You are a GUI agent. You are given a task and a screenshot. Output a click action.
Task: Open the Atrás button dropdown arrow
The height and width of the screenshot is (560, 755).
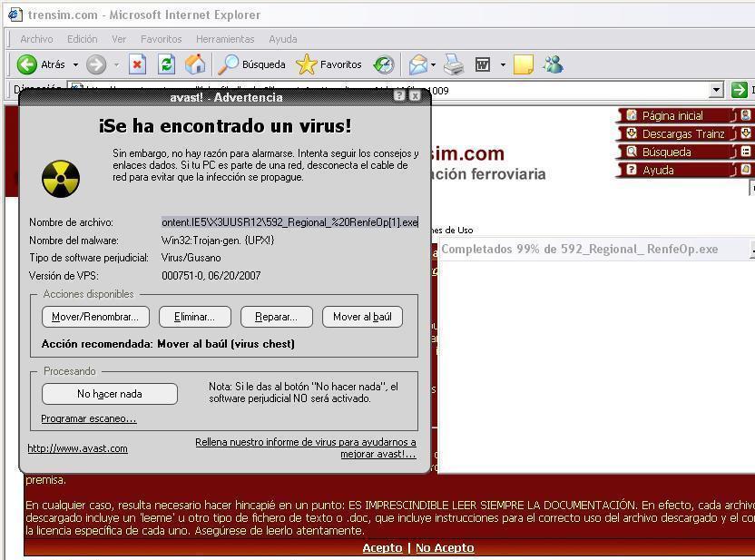coord(74,64)
